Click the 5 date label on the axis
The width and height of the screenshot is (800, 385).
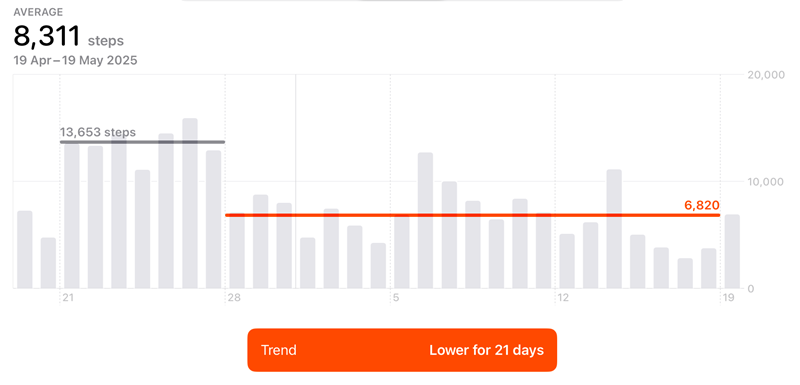click(396, 298)
